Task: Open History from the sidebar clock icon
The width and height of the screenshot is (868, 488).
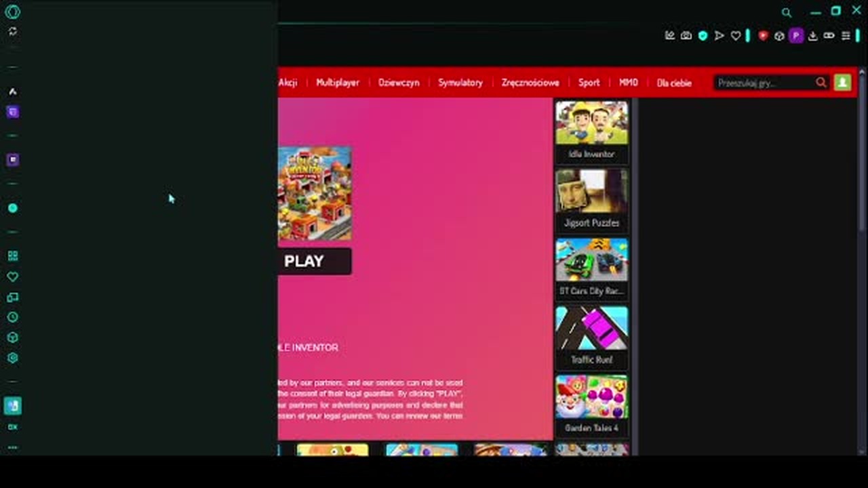Action: pyautogui.click(x=12, y=317)
